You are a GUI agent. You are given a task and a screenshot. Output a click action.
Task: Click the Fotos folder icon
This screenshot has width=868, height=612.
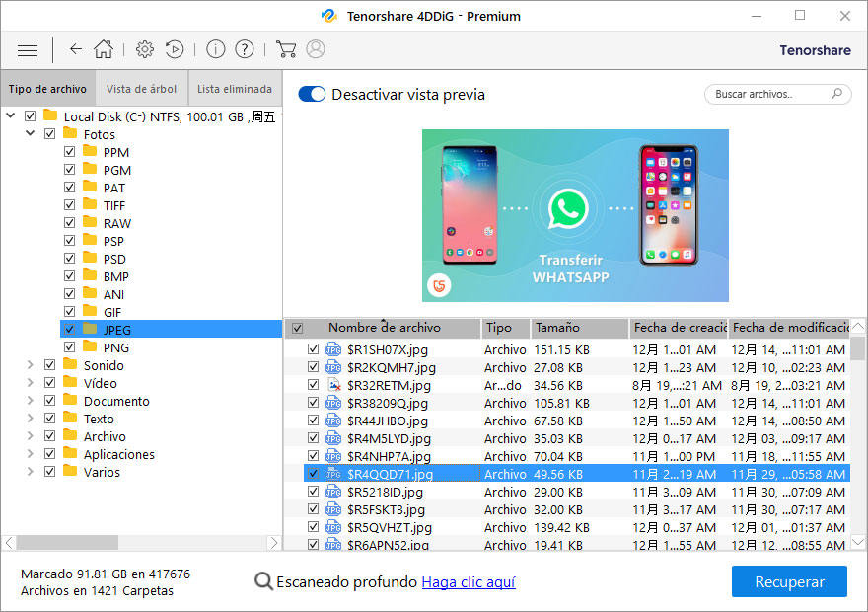[x=70, y=133]
